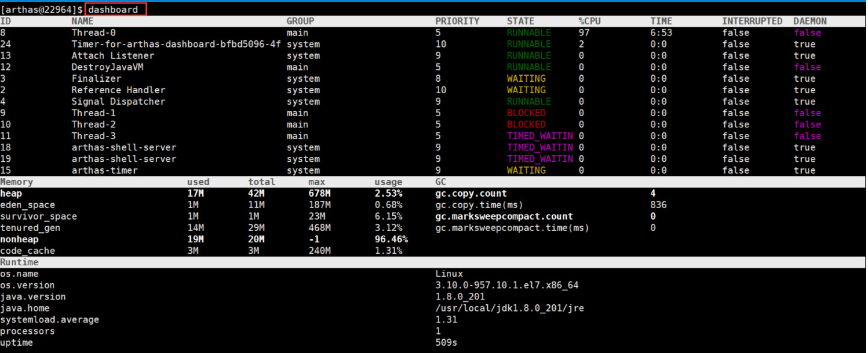Screen dimensions: 868x353
Task: Click TIMED_WAITIN state of Thread-3
Action: 540,135
